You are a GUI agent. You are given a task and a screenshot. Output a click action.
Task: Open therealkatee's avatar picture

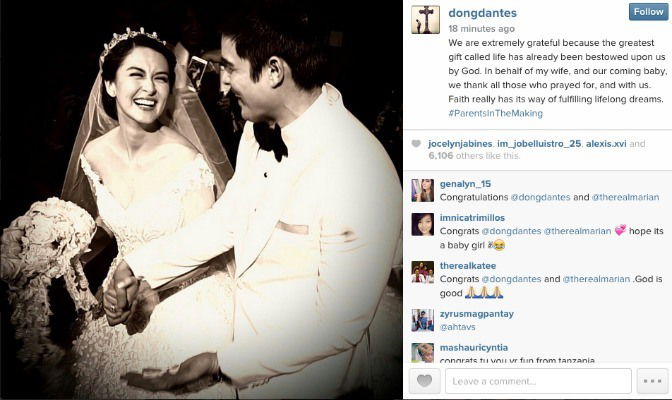pyautogui.click(x=423, y=272)
